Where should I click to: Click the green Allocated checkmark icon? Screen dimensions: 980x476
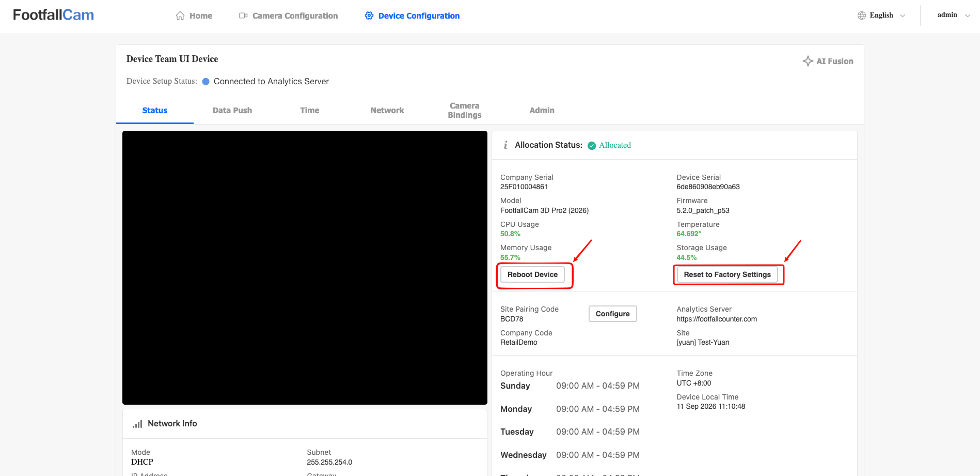tap(592, 146)
